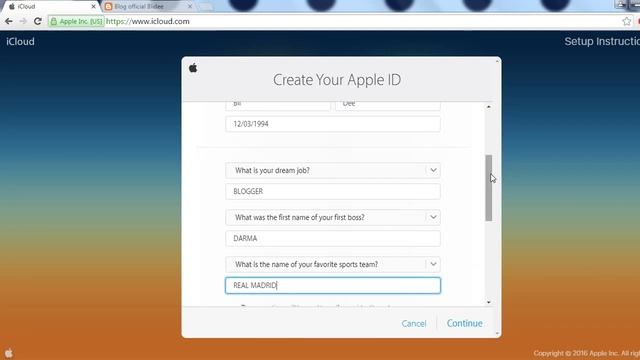
Task: Click the Apple logo in page footer
Action: [x=9, y=353]
